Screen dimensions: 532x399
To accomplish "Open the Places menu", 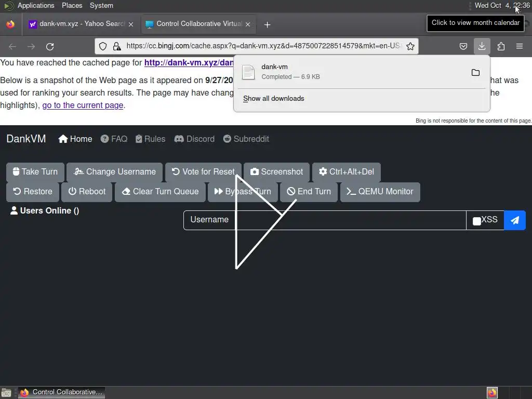I will pyautogui.click(x=72, y=5).
